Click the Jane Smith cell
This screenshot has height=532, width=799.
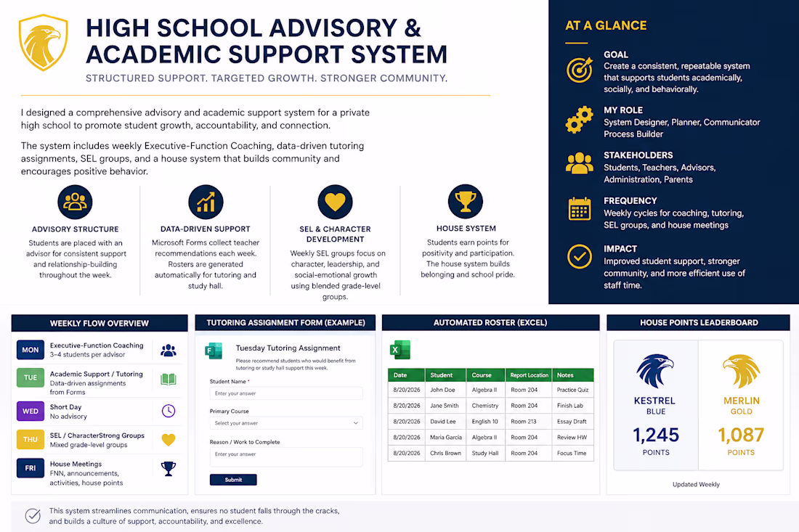[445, 406]
